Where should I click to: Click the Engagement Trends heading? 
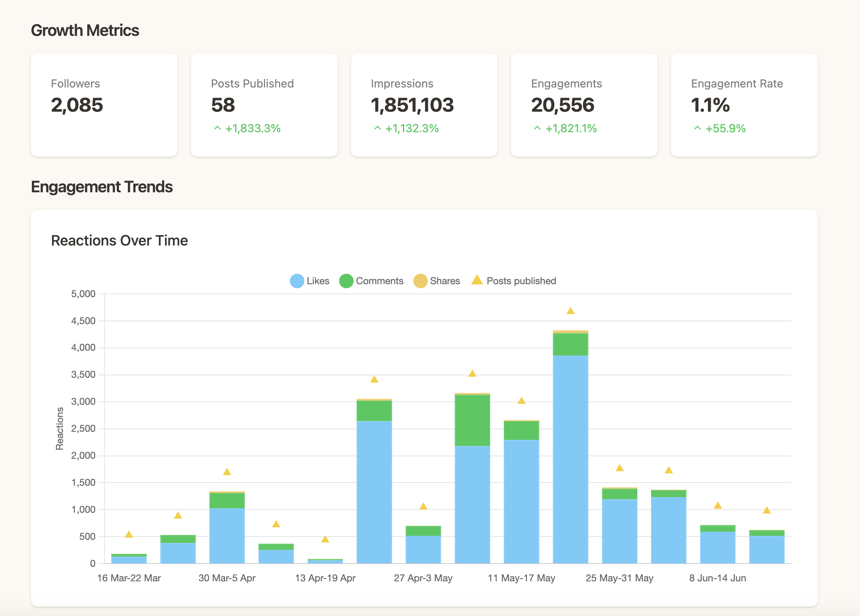(x=102, y=187)
